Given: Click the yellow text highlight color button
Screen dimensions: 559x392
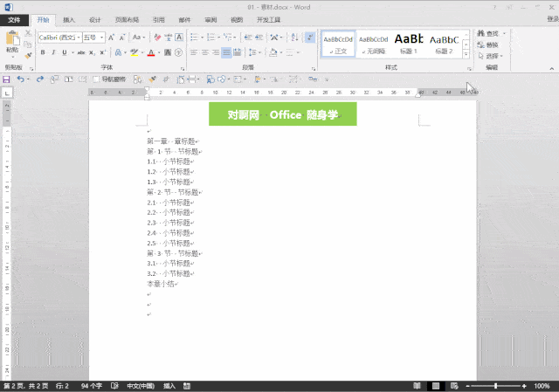Looking at the screenshot, I should point(134,52).
